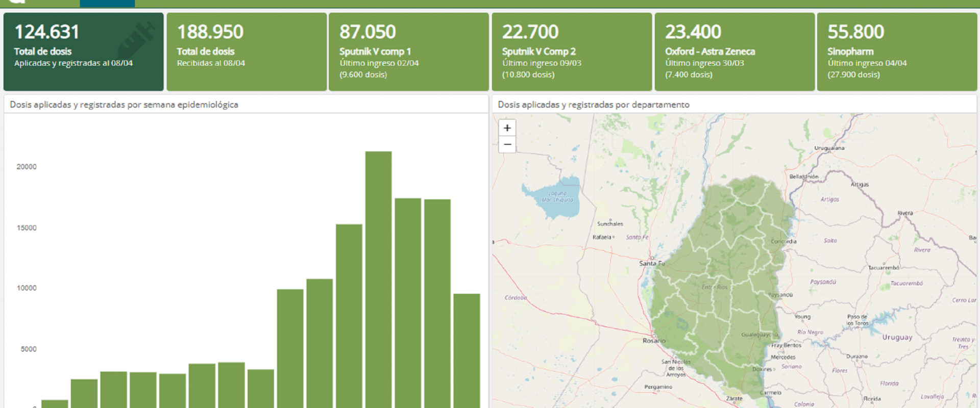The height and width of the screenshot is (408, 980).
Task: Click the Oxford - Astra Zeneca card
Action: pyautogui.click(x=734, y=52)
